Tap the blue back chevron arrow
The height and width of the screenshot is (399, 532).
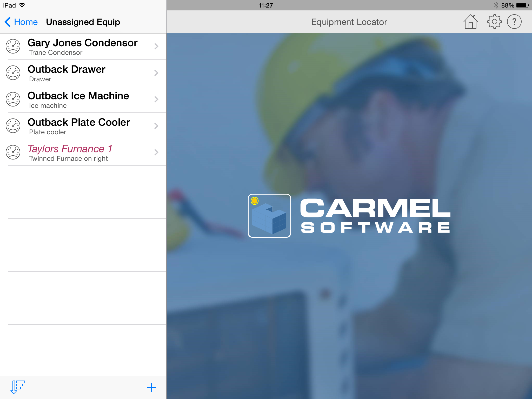[8, 22]
